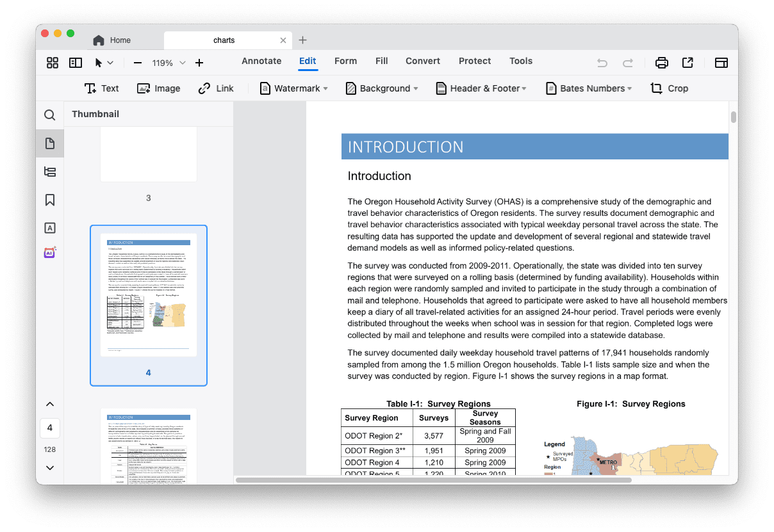Screen dimensions: 774x532
Task: Open the Image insertion tool
Action: (158, 88)
